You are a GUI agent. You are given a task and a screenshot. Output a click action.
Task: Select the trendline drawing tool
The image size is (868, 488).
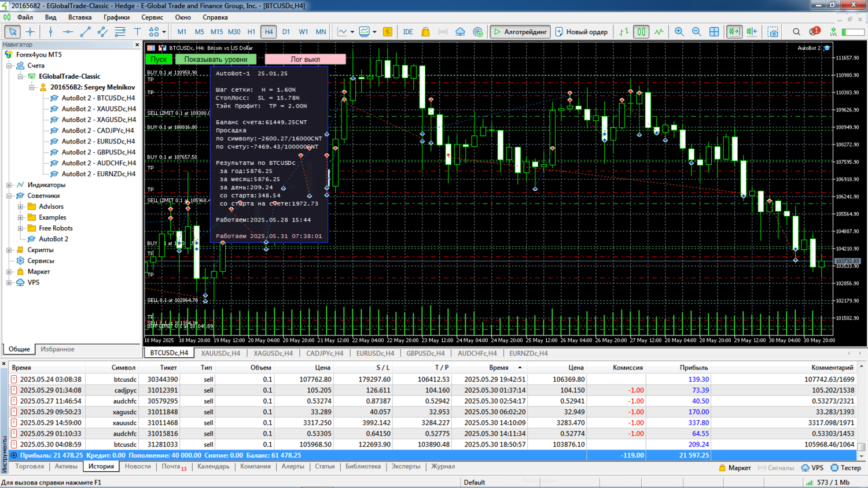85,32
